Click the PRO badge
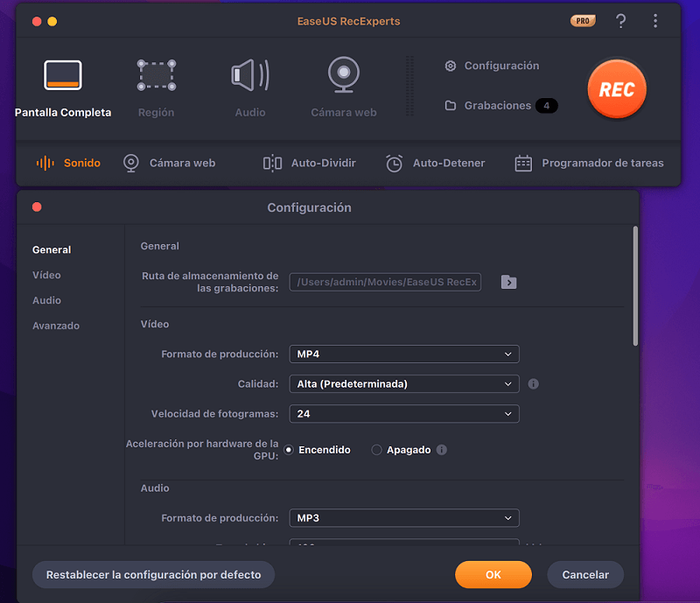This screenshot has height=603, width=700. [x=583, y=21]
